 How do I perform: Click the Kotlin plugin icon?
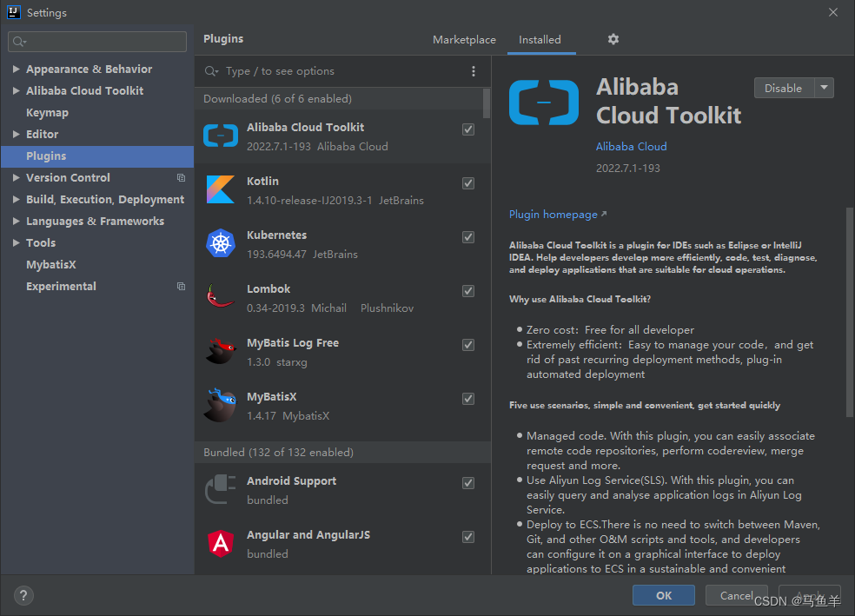(x=221, y=189)
